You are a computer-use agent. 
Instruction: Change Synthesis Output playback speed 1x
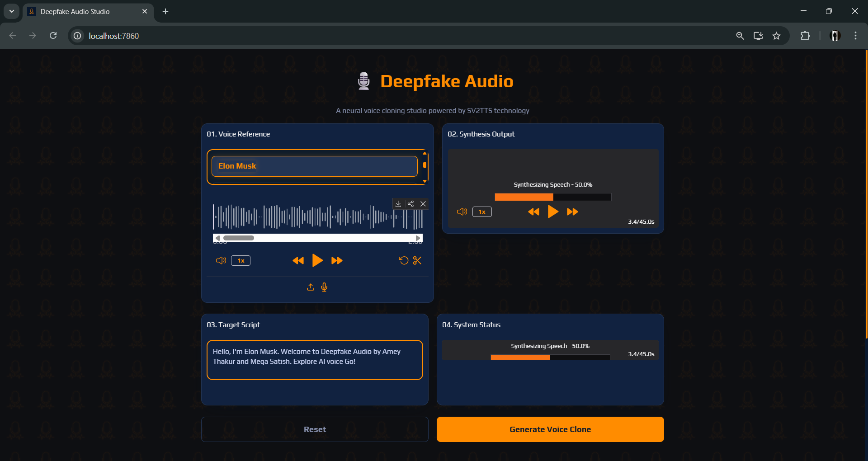pos(482,212)
